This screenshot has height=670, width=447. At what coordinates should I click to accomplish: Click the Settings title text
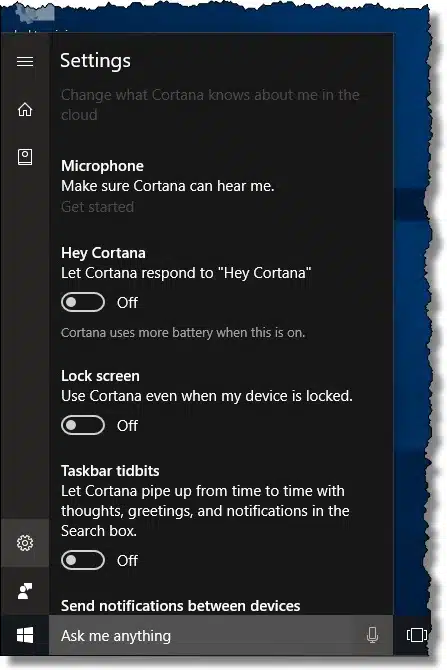coord(95,61)
